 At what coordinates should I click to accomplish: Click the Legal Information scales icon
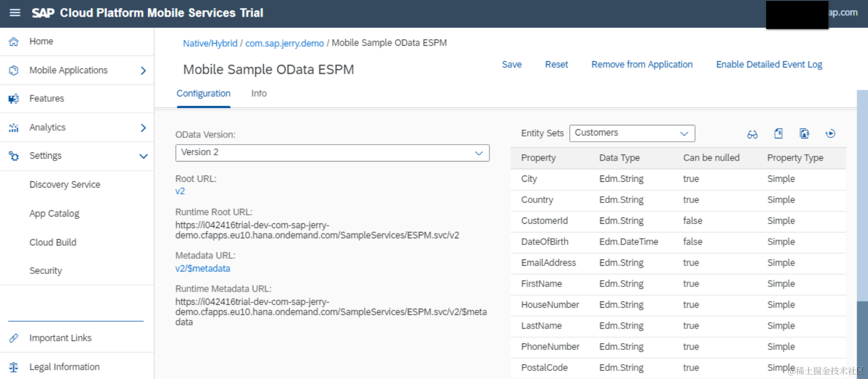pyautogui.click(x=14, y=367)
